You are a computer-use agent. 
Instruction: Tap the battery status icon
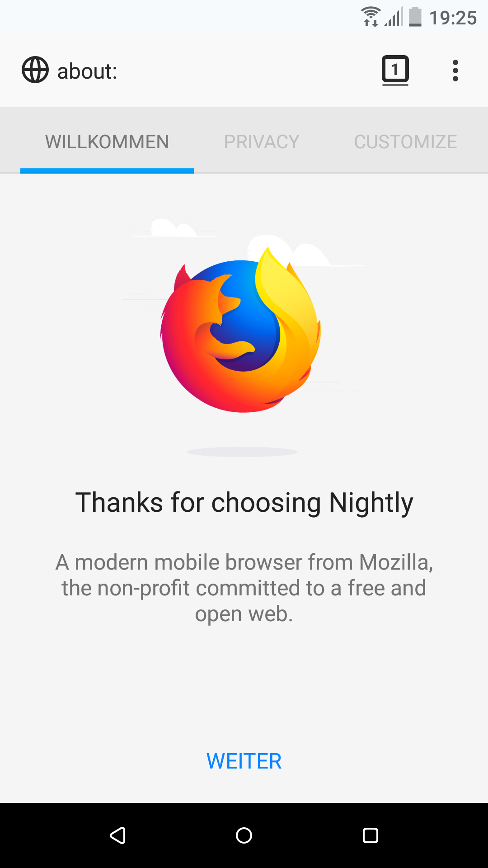tap(415, 17)
